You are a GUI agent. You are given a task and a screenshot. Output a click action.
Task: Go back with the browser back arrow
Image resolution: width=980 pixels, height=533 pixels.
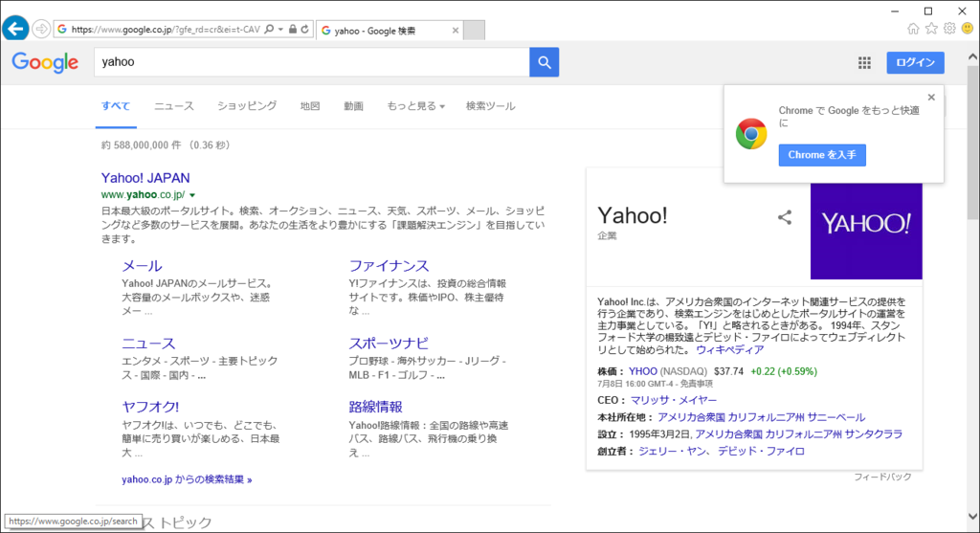pos(15,29)
